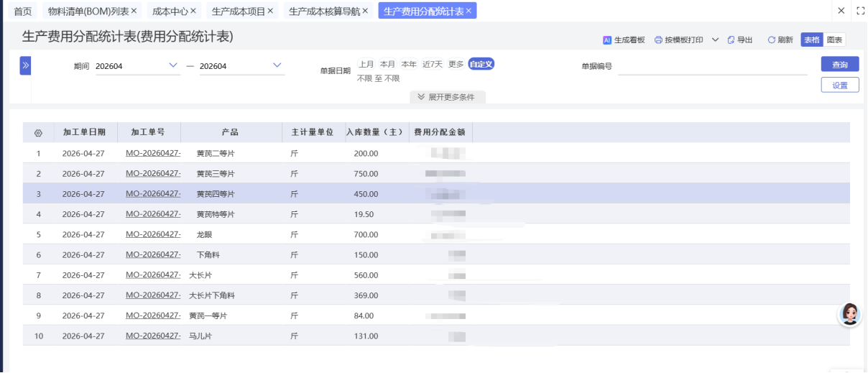Open MO-20260427 link for 黄芪特等片
This screenshot has width=868, height=373.
point(153,214)
